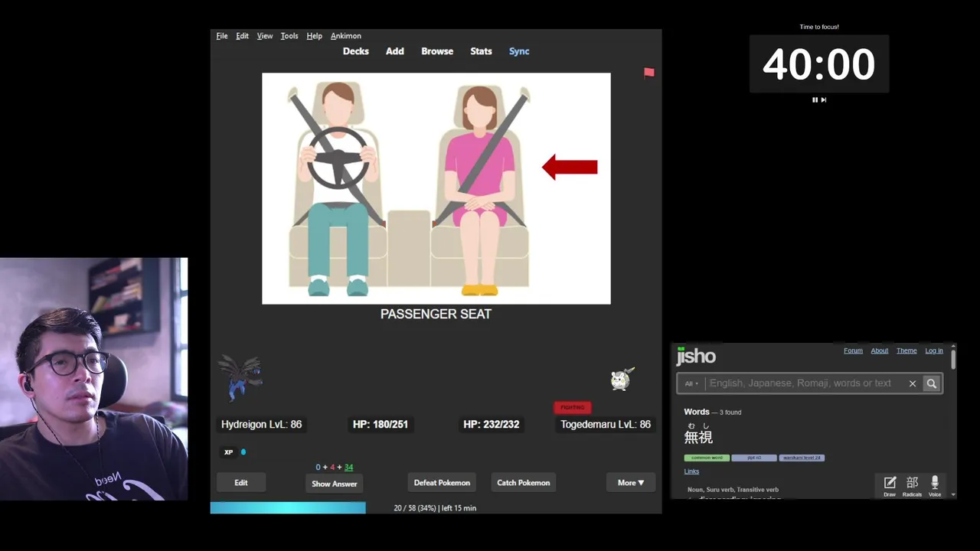Open the Tools menu
Viewport: 980px width, 551px height.
pos(289,36)
